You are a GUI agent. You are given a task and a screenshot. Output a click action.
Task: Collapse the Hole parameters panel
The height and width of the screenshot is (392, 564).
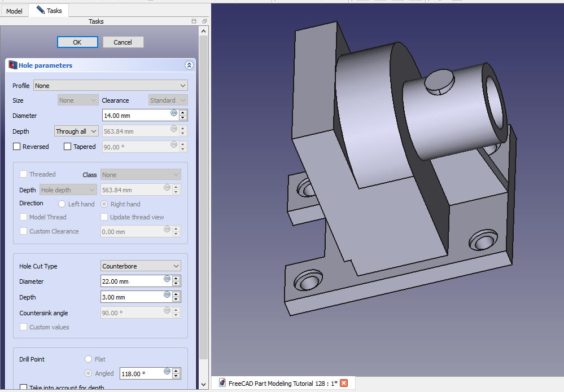click(189, 65)
